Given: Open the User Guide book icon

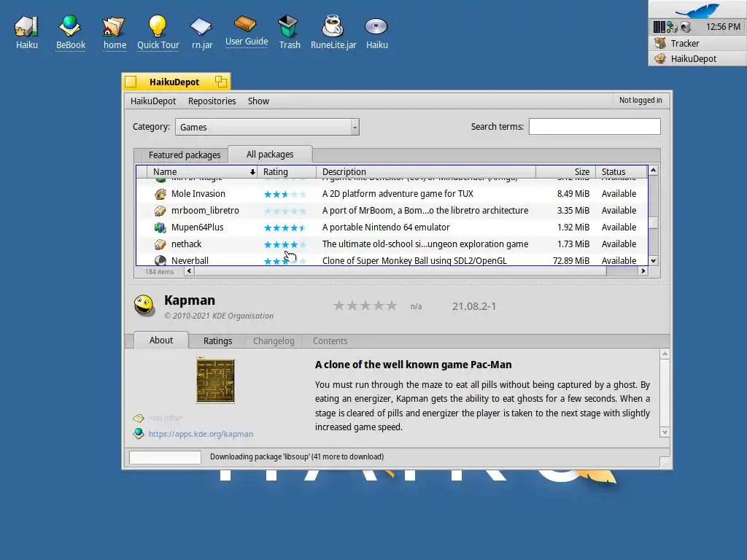Looking at the screenshot, I should tap(246, 24).
